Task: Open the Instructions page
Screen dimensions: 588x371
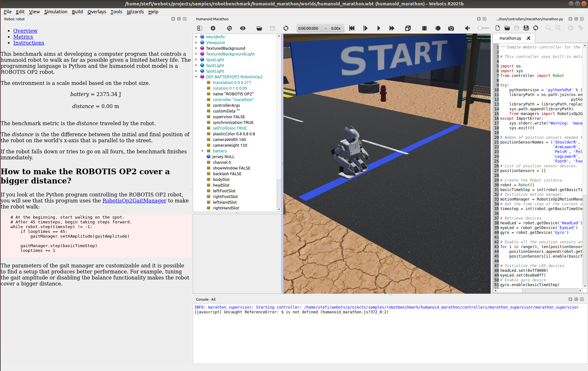Action: pos(29,43)
